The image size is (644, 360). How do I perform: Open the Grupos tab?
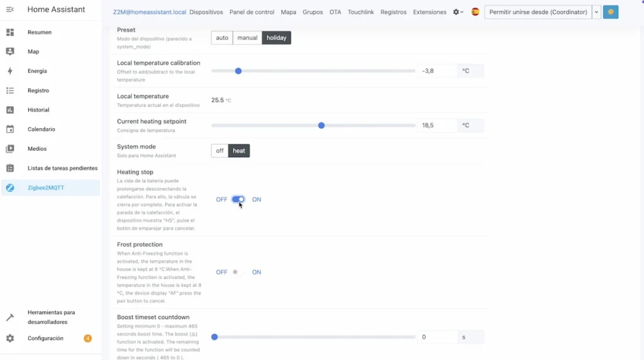(x=313, y=12)
